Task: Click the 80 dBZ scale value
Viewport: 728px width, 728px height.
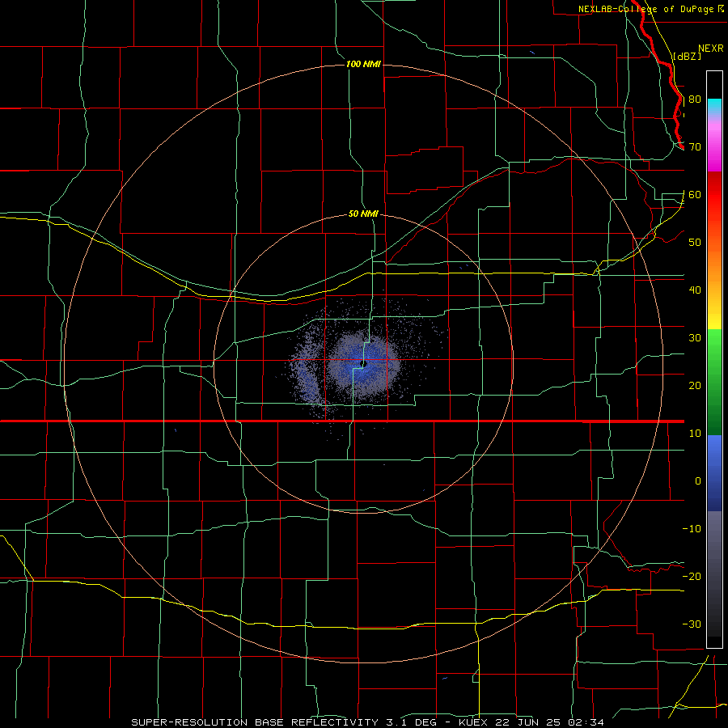Action: tap(695, 99)
